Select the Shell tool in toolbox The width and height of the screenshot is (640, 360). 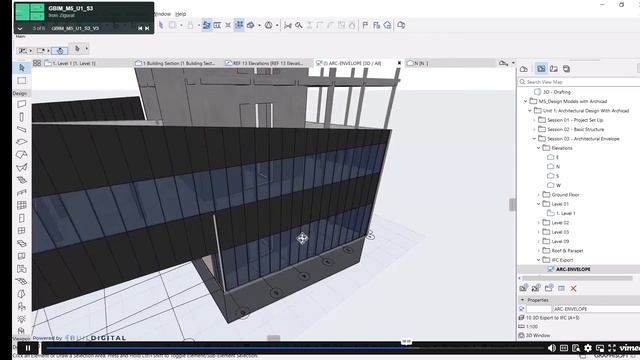pyautogui.click(x=22, y=167)
